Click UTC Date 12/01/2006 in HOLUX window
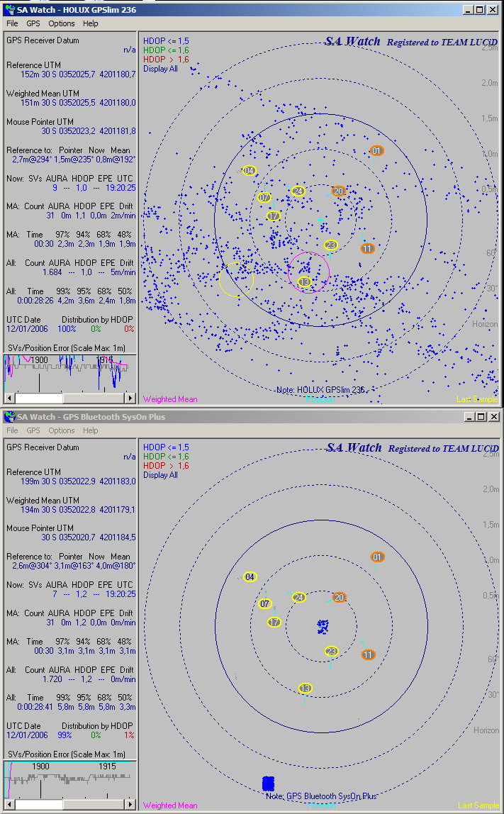Screen dimensions: 504x814 coord(27,329)
